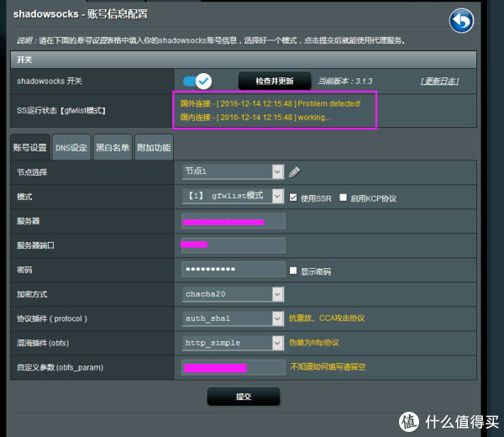Image resolution: width=504 pixels, height=437 pixels.
Task: Enable the 启用KCP协议 checkbox
Action: tap(343, 197)
